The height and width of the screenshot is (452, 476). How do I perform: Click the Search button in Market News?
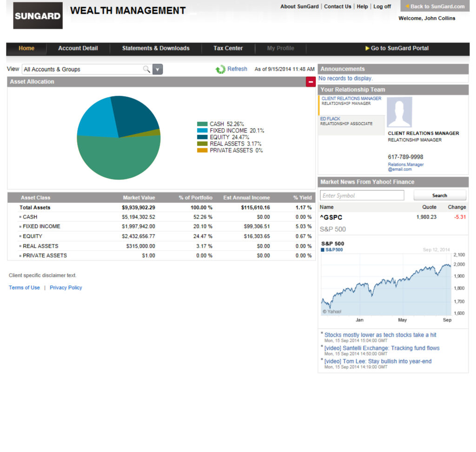pos(440,195)
